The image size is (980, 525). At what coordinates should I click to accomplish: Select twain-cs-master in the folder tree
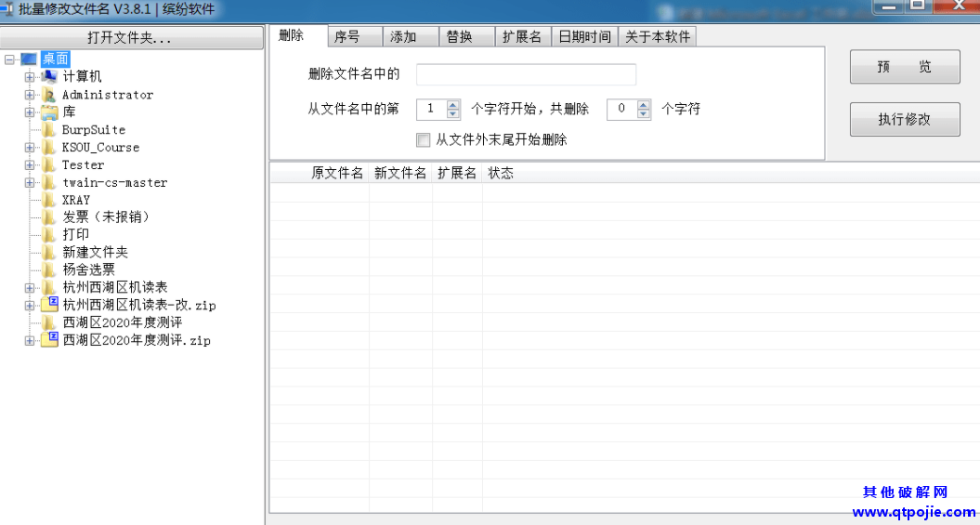point(115,182)
